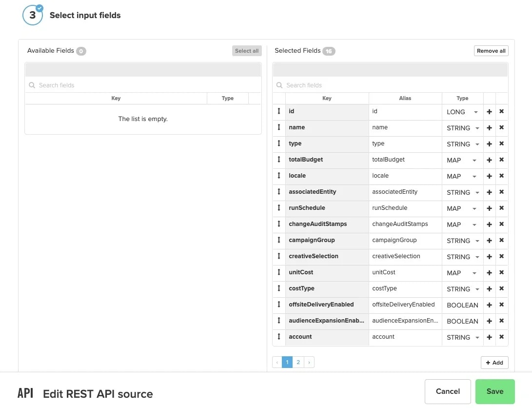Click the plus icon beside totalBudget

(489, 160)
